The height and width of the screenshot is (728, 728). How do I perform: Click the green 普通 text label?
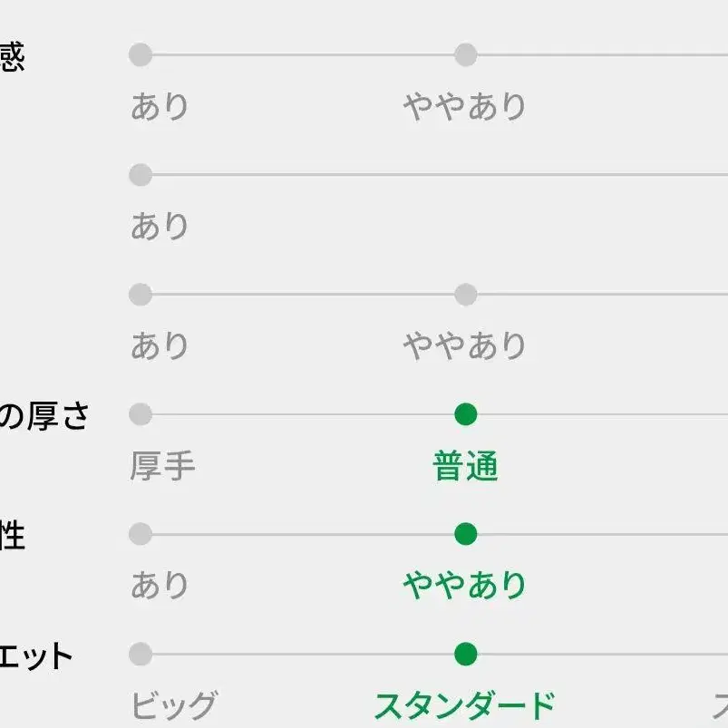(465, 467)
